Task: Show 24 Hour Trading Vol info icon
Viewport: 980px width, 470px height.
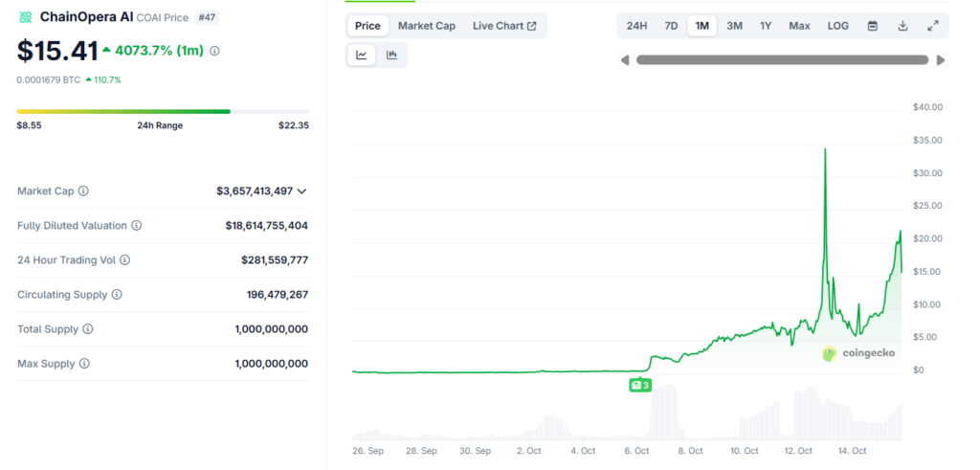Action: (125, 260)
